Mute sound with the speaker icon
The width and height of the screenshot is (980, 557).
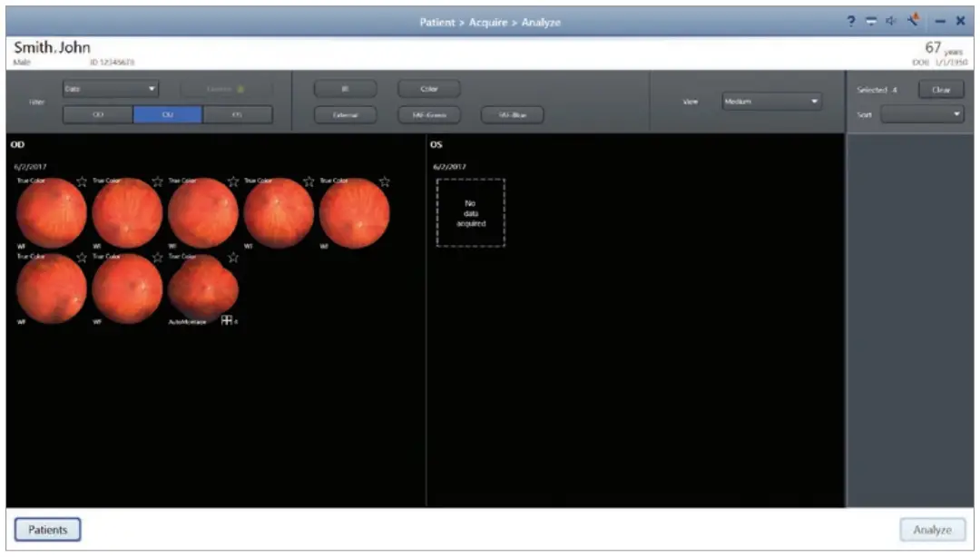point(891,21)
